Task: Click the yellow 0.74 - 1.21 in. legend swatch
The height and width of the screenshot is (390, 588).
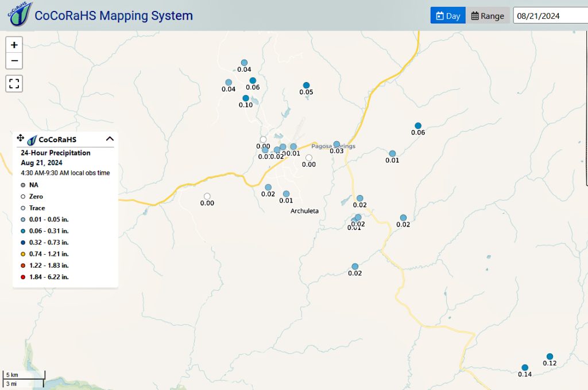Action: coord(23,254)
